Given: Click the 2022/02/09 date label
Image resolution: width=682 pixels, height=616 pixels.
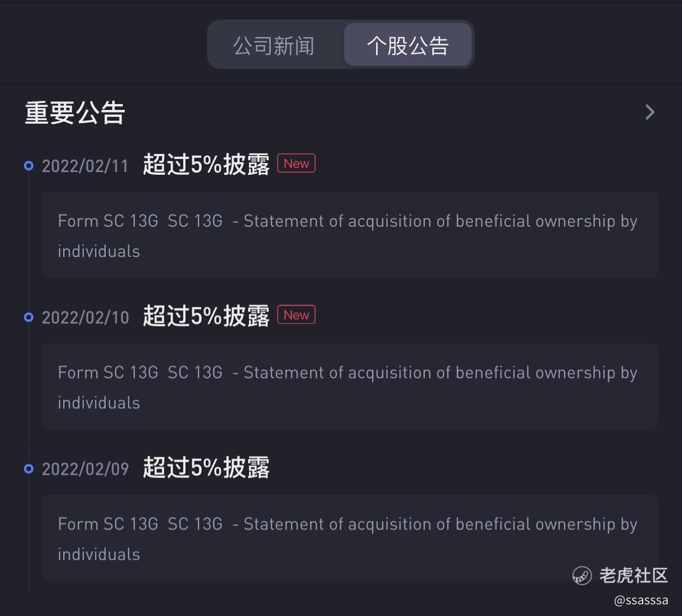Looking at the screenshot, I should point(85,469).
